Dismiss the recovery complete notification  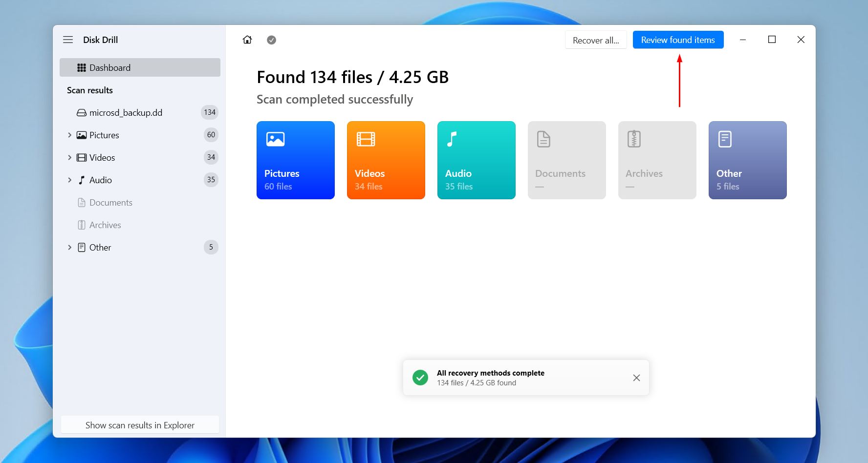[x=636, y=378]
